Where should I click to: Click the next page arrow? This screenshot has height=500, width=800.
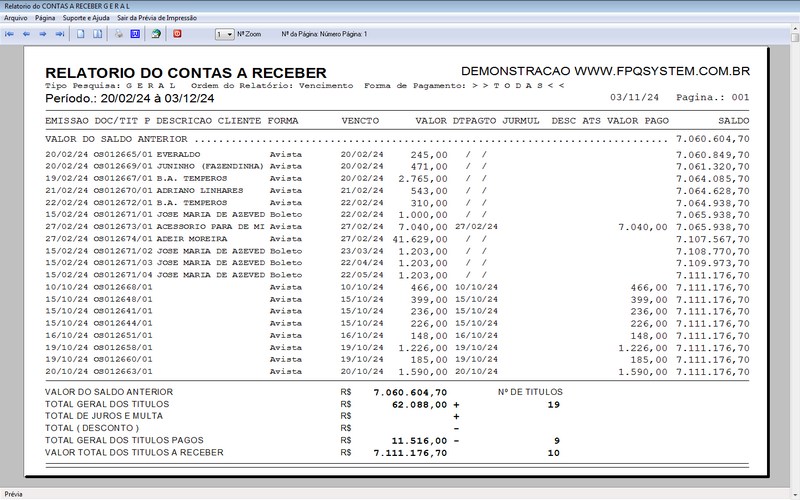click(43, 34)
